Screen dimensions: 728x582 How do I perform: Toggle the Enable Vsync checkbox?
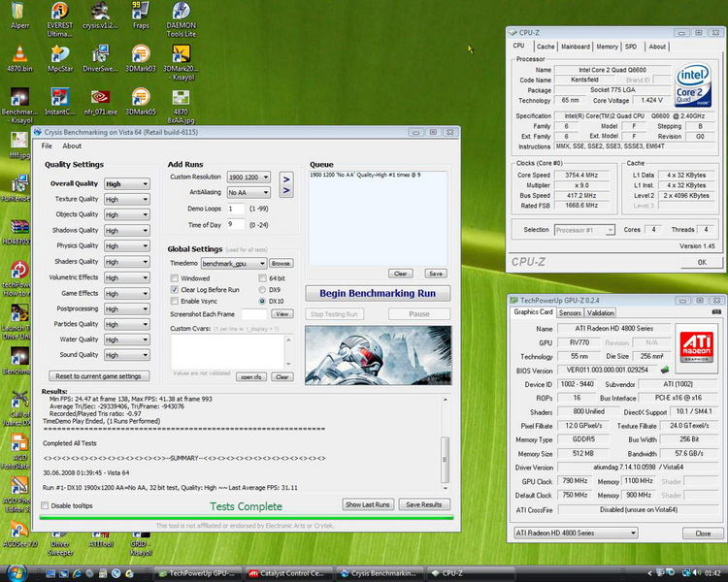pos(175,301)
